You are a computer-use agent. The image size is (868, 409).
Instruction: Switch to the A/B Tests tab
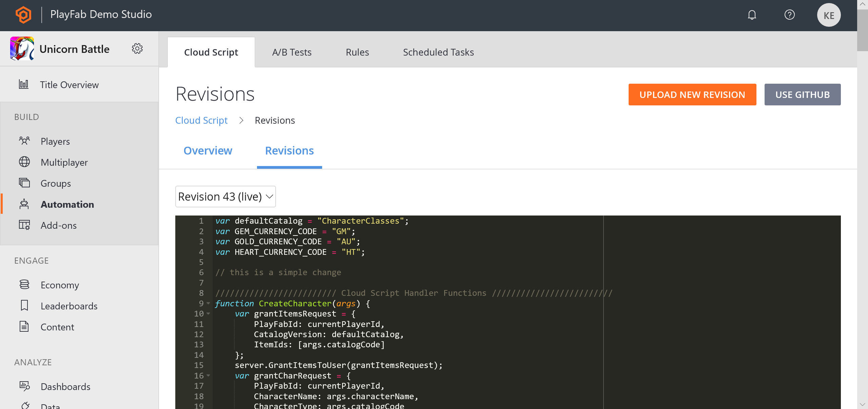click(292, 52)
